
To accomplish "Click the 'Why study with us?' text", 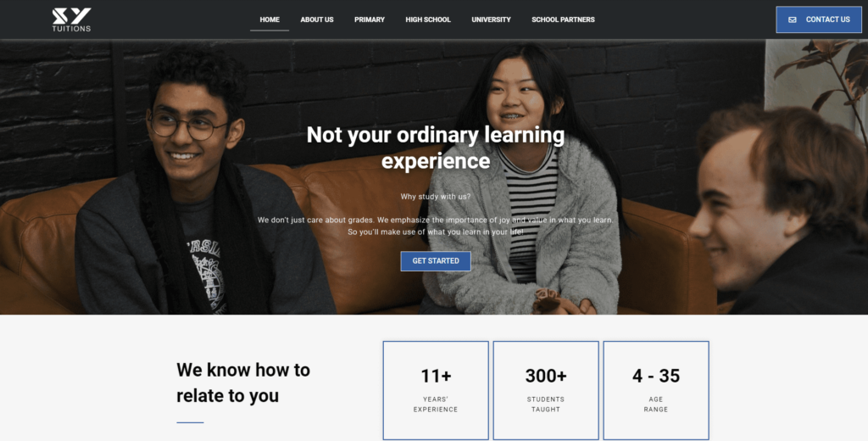I will [x=436, y=196].
